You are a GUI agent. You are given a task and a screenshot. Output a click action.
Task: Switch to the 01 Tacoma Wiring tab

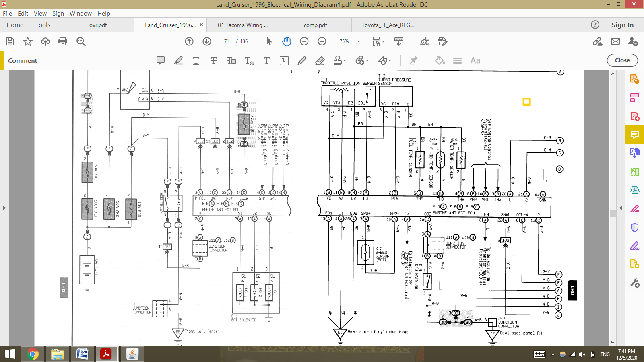click(242, 25)
